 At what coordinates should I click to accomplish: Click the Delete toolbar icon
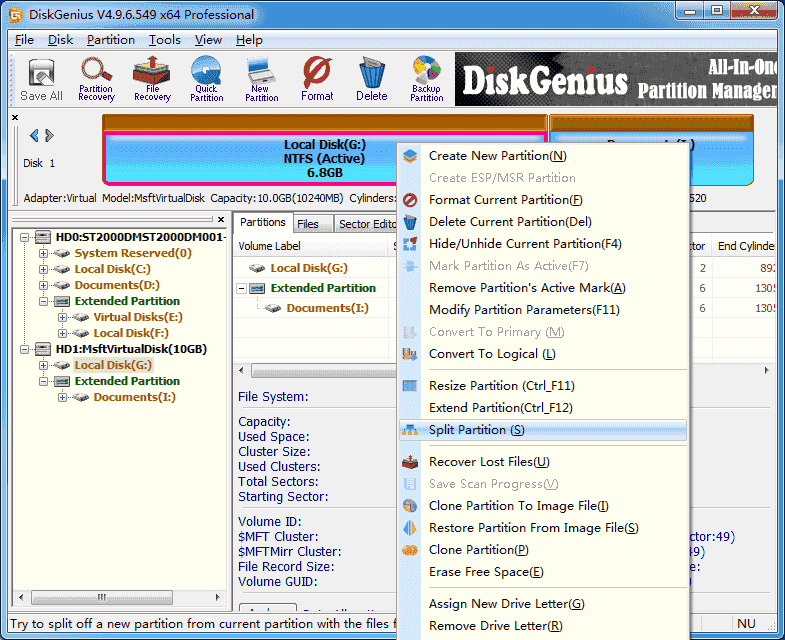pos(371,80)
